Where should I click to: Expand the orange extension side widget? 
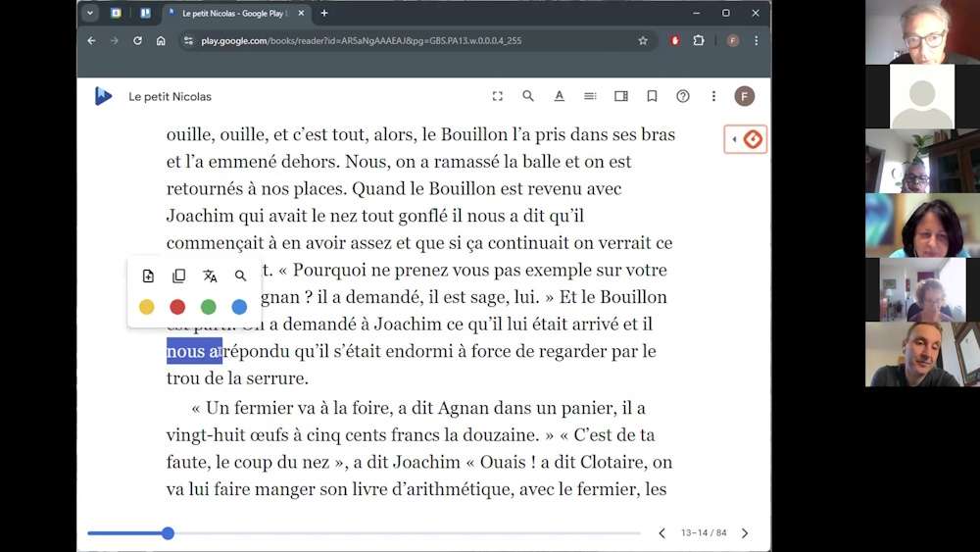746,139
